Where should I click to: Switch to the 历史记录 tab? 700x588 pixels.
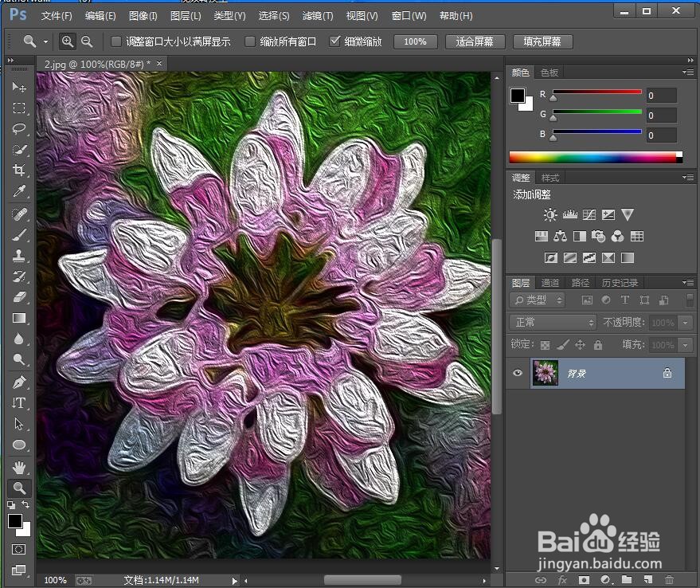click(620, 283)
